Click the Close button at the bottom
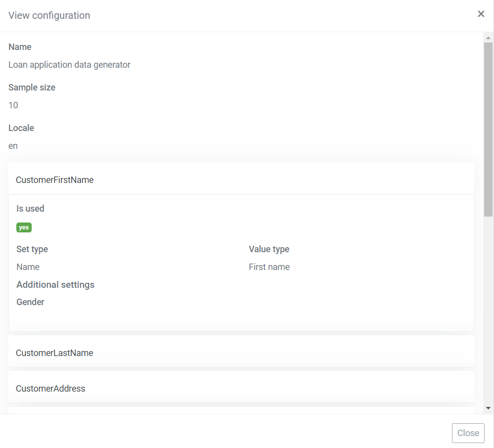Screen dimensions: 494x448 pos(468,433)
